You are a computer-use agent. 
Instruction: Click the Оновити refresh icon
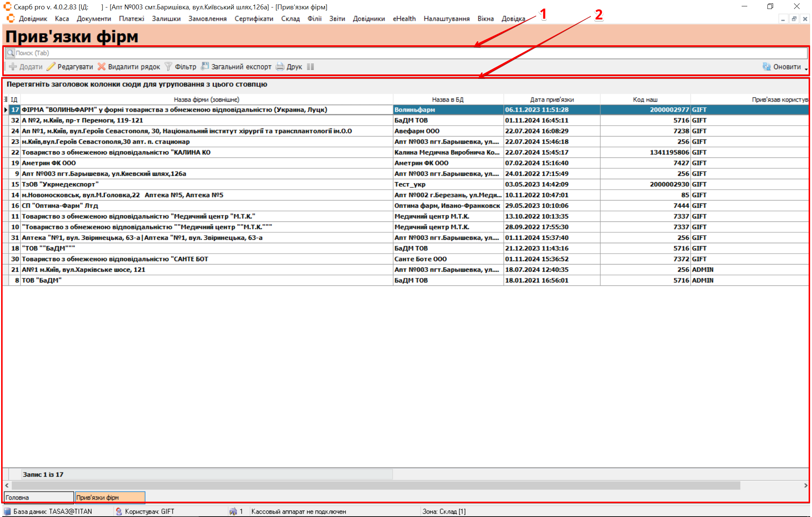coord(767,67)
